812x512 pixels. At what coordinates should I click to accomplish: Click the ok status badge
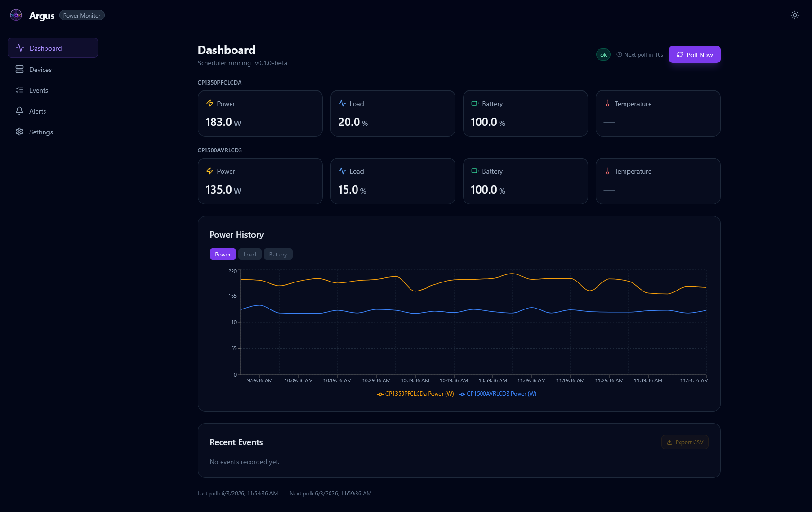click(x=603, y=55)
